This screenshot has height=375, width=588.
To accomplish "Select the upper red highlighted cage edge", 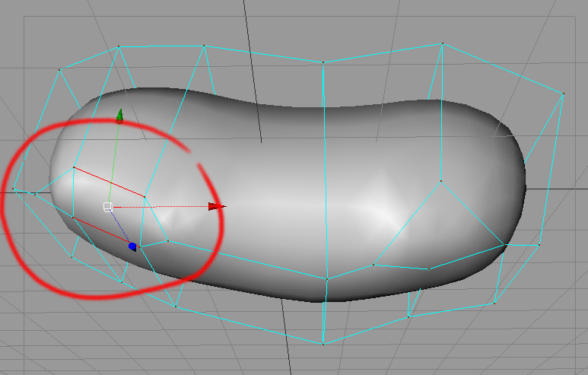I will (109, 182).
